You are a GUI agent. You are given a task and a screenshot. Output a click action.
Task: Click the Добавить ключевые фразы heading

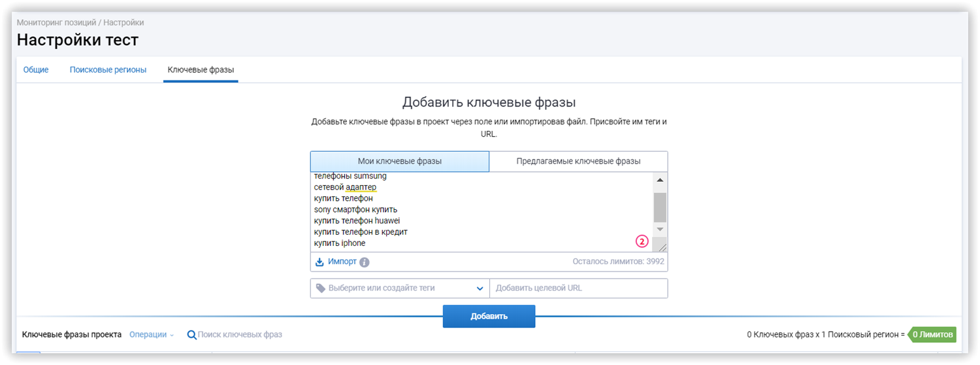tap(489, 103)
